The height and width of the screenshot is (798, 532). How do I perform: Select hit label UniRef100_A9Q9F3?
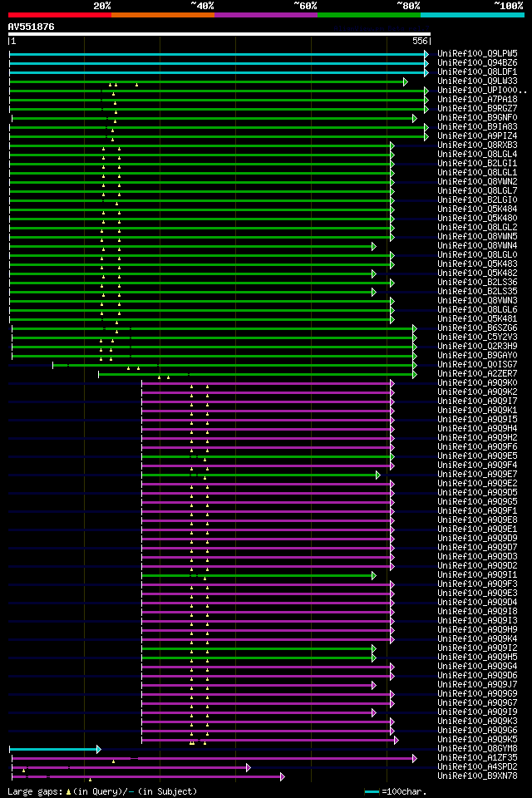pos(477,584)
